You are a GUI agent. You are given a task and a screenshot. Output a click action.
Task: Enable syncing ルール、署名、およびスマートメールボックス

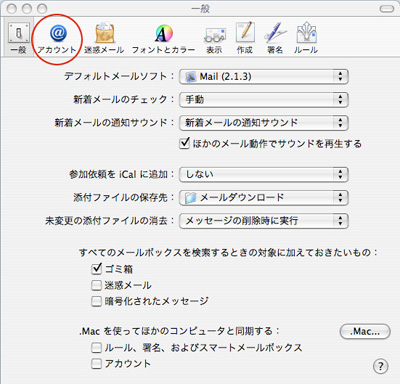(96, 348)
